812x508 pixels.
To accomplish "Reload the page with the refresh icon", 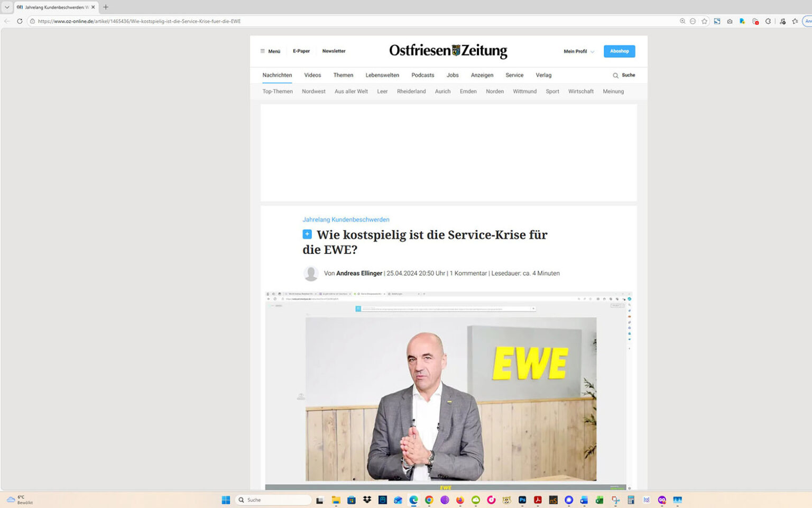I will pos(20,21).
